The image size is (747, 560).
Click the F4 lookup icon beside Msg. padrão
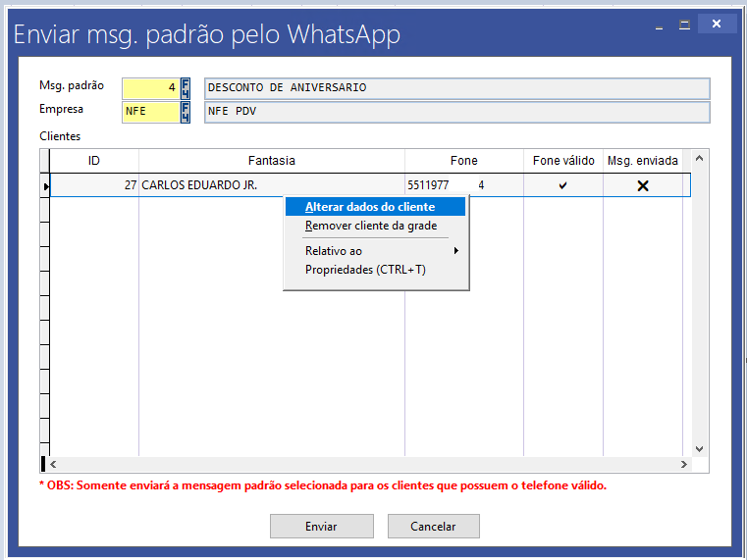pos(186,88)
